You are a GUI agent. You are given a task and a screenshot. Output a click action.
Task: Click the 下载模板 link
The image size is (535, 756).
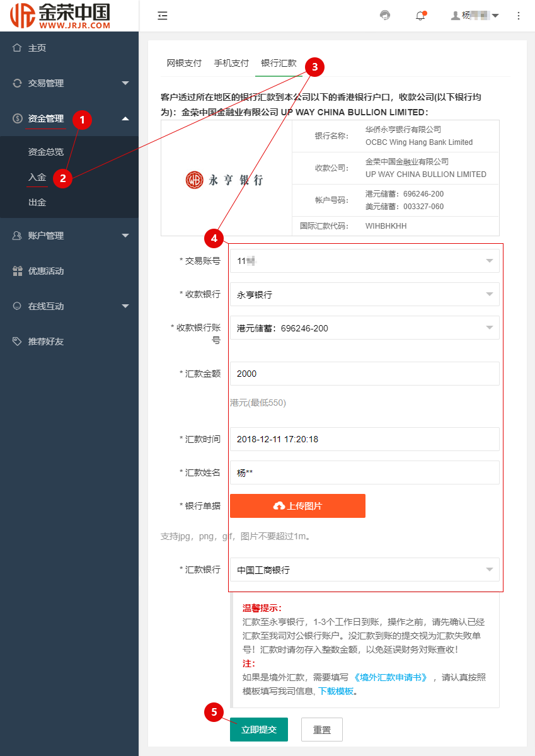pos(336,691)
